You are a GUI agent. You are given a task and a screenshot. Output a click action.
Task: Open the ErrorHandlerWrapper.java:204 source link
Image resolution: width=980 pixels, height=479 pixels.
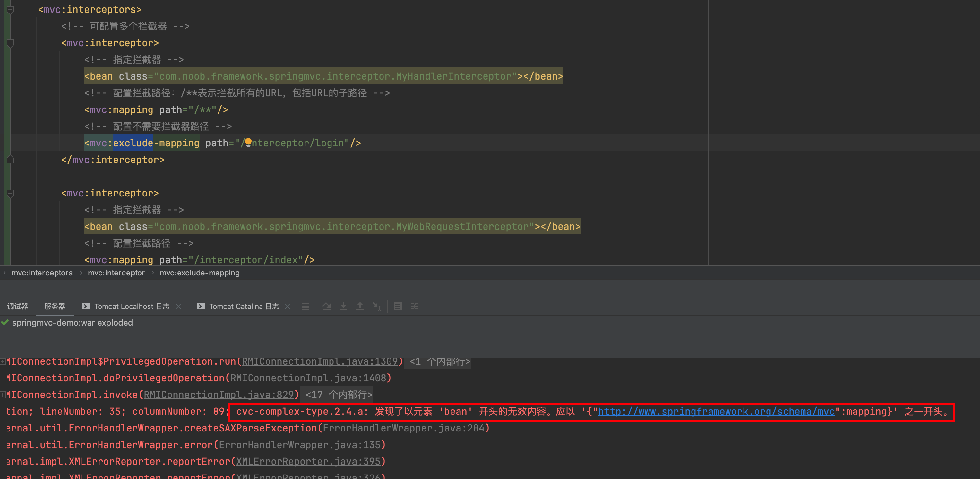(x=403, y=428)
